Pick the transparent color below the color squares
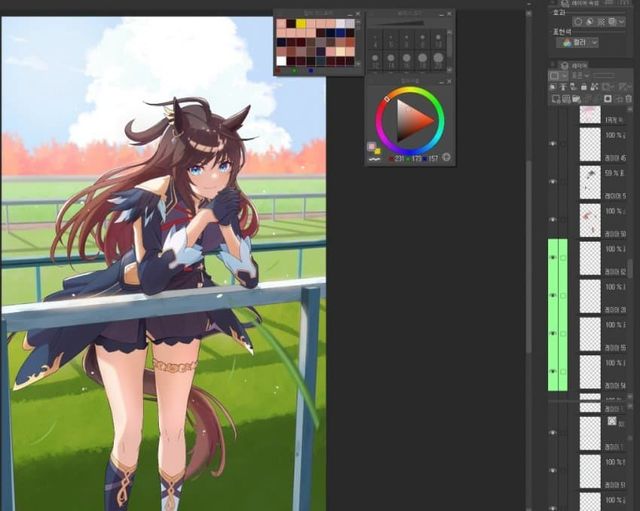 tap(373, 158)
